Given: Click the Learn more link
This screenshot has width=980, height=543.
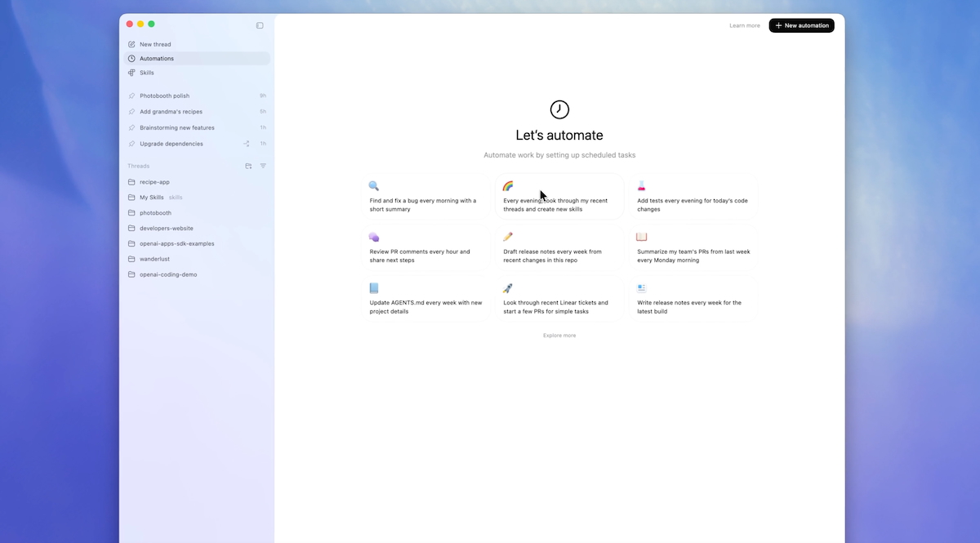Looking at the screenshot, I should point(744,26).
